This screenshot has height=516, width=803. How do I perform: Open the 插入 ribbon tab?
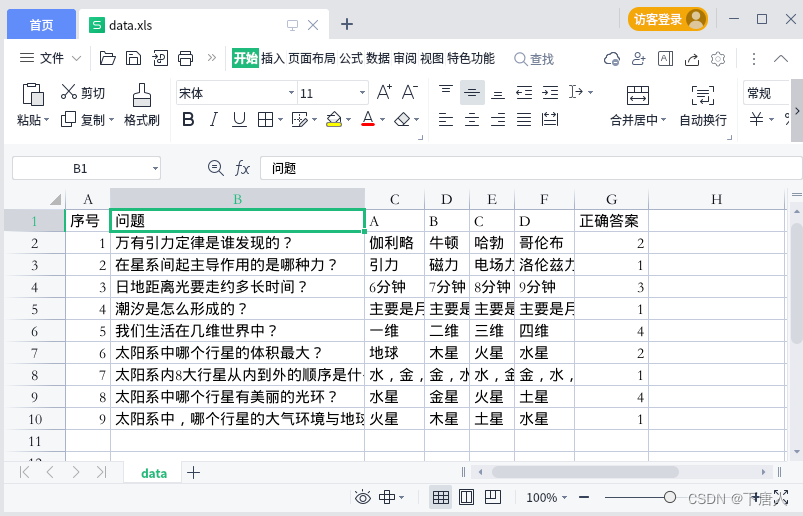273,58
